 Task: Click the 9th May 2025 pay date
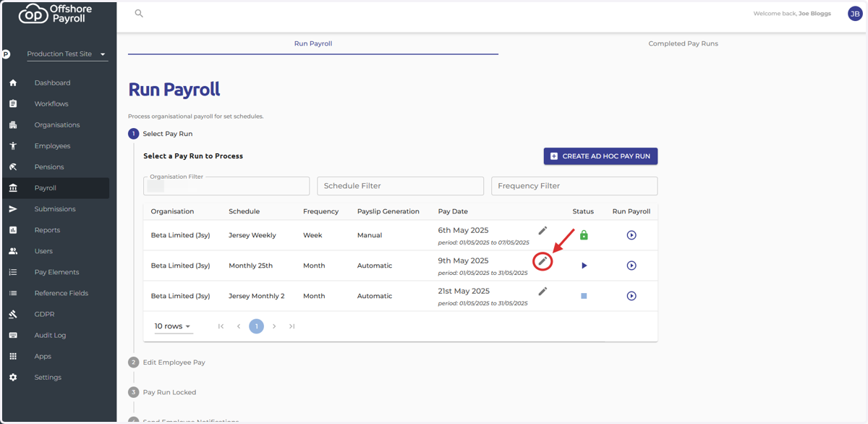[463, 260]
